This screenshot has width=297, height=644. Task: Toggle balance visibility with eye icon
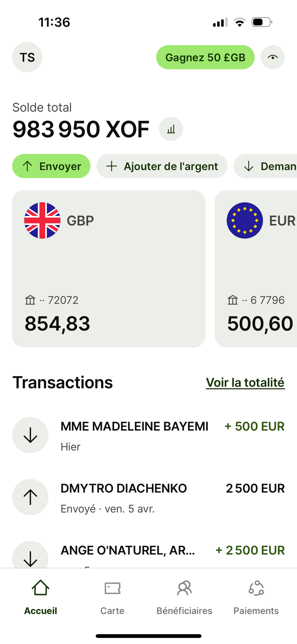point(273,58)
